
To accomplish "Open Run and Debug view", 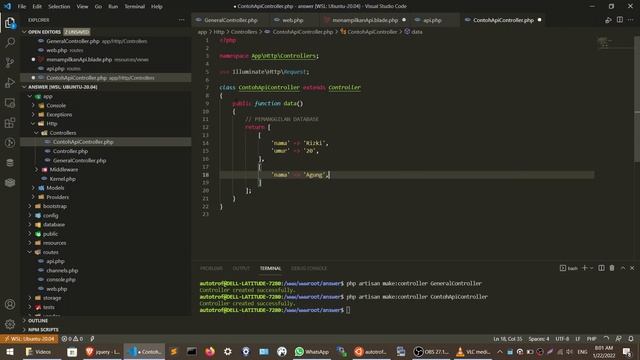I will [x=10, y=82].
